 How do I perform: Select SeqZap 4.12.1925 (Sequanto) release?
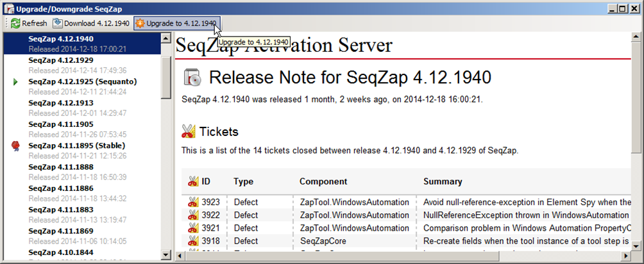coord(82,87)
